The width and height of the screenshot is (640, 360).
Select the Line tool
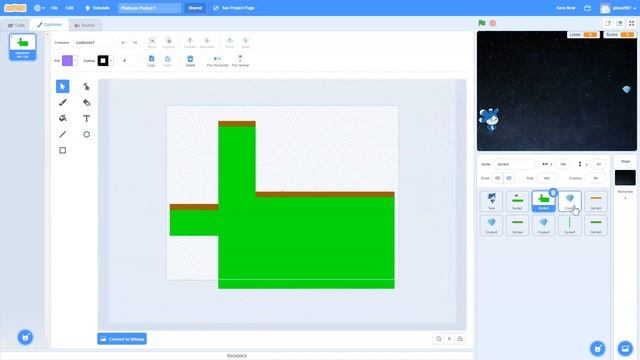[x=62, y=134]
